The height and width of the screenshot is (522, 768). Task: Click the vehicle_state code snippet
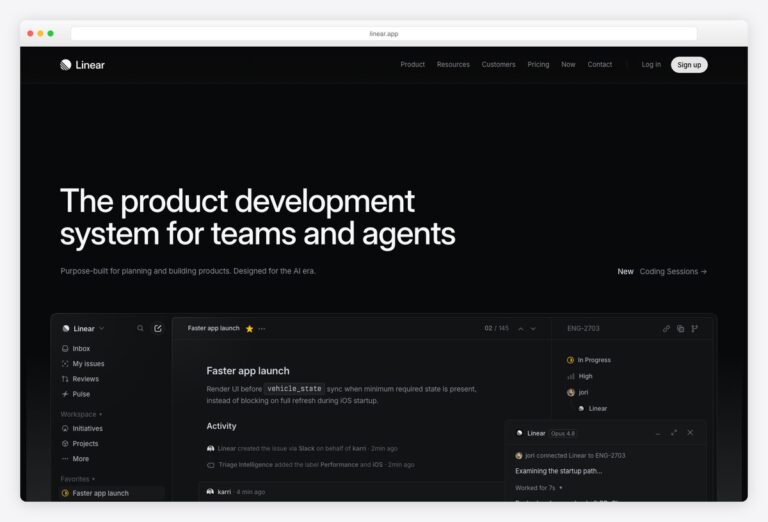[x=294, y=388]
